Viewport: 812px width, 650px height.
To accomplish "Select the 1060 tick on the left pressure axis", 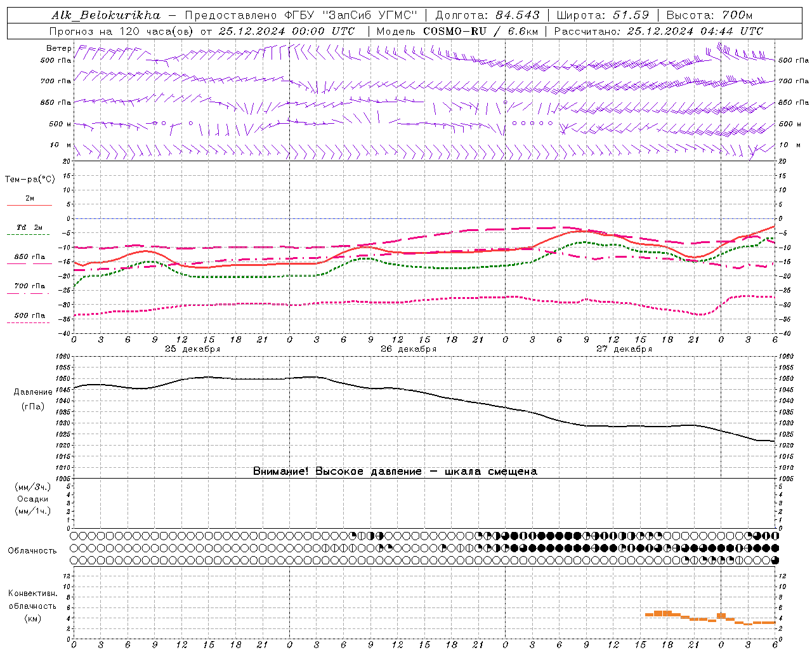I will [63, 357].
